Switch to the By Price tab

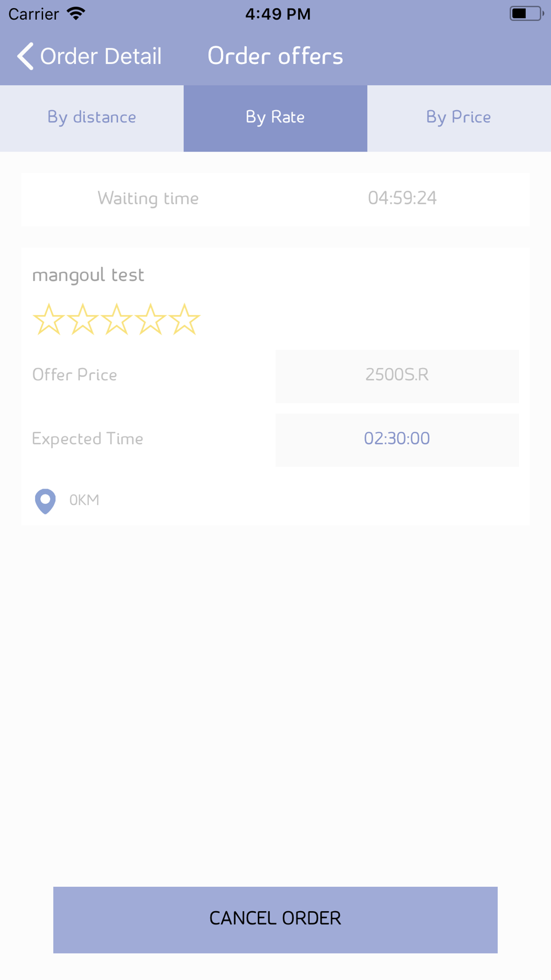tap(458, 118)
